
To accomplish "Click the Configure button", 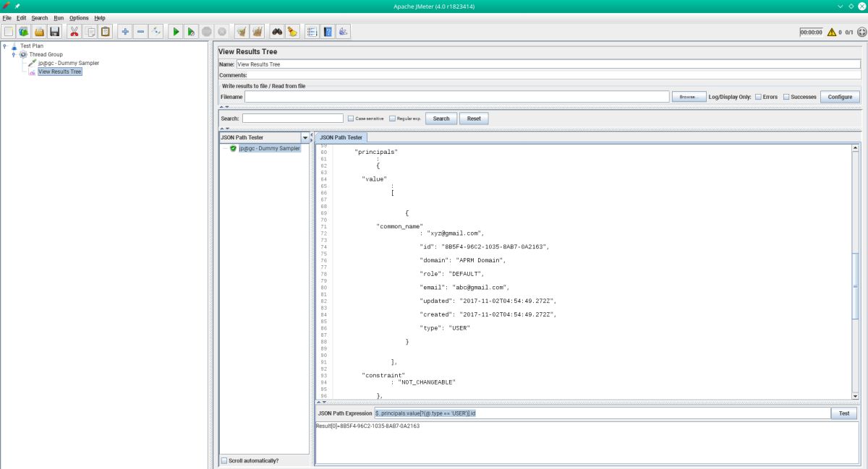I will (x=840, y=97).
